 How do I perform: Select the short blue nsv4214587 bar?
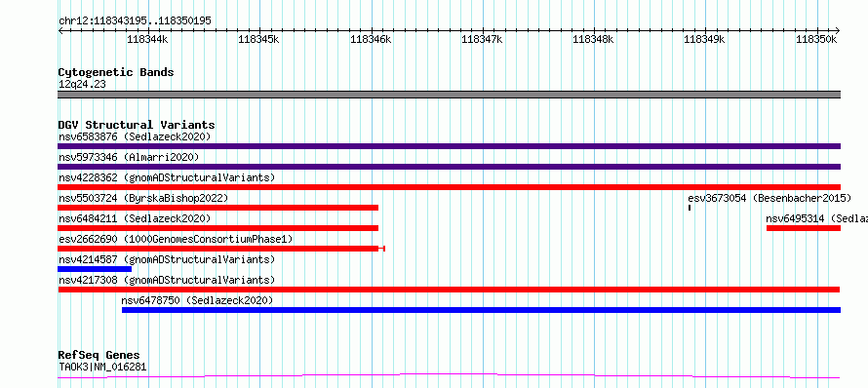[95, 269]
